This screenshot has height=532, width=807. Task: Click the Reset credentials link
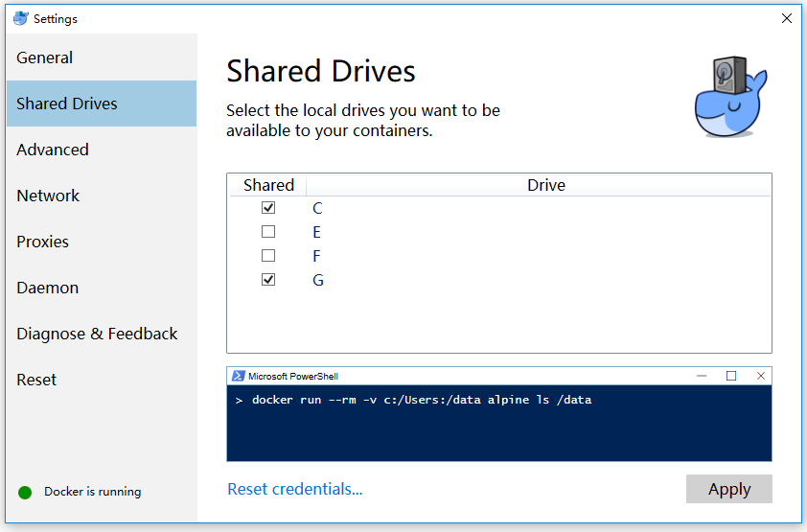click(295, 489)
